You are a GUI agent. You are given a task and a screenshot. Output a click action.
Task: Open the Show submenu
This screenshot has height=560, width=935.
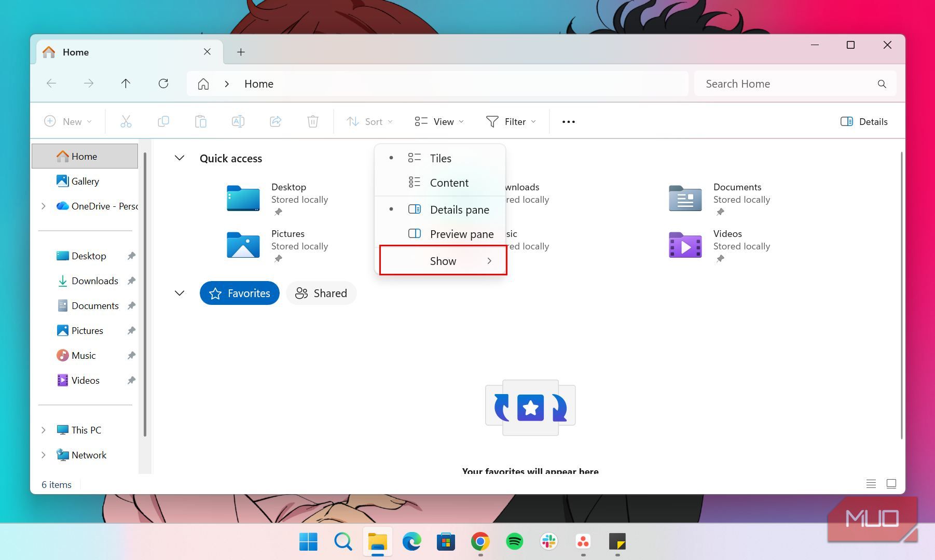click(x=443, y=261)
